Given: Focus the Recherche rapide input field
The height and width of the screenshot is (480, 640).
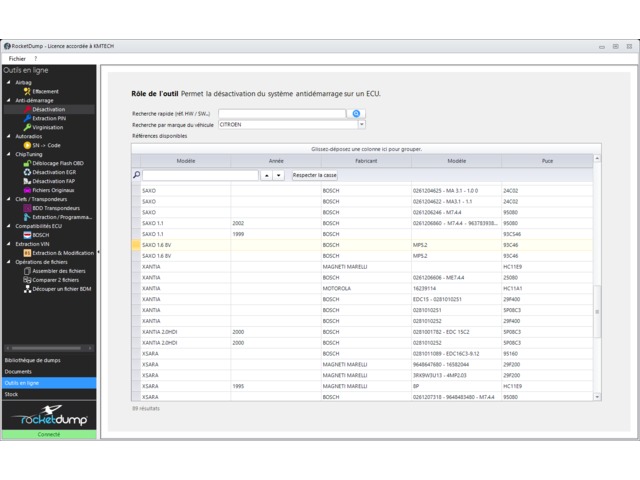Looking at the screenshot, I should (x=282, y=113).
